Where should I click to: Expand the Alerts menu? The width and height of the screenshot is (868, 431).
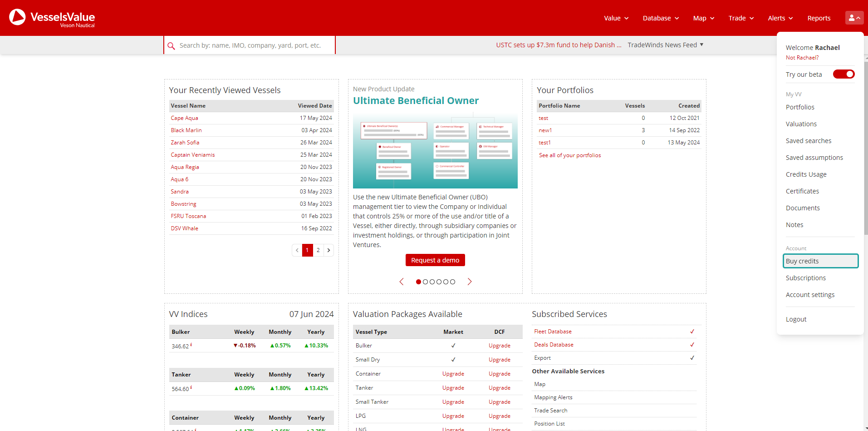(780, 18)
